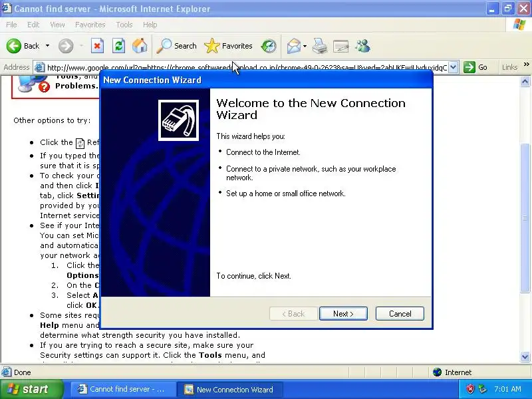The height and width of the screenshot is (399, 532).
Task: Click the page icon in Address bar
Action: (x=40, y=68)
